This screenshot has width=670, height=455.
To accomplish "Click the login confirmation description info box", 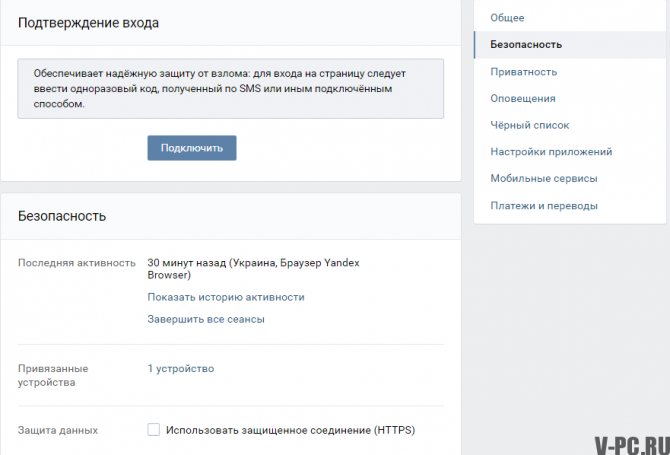I will (231, 88).
